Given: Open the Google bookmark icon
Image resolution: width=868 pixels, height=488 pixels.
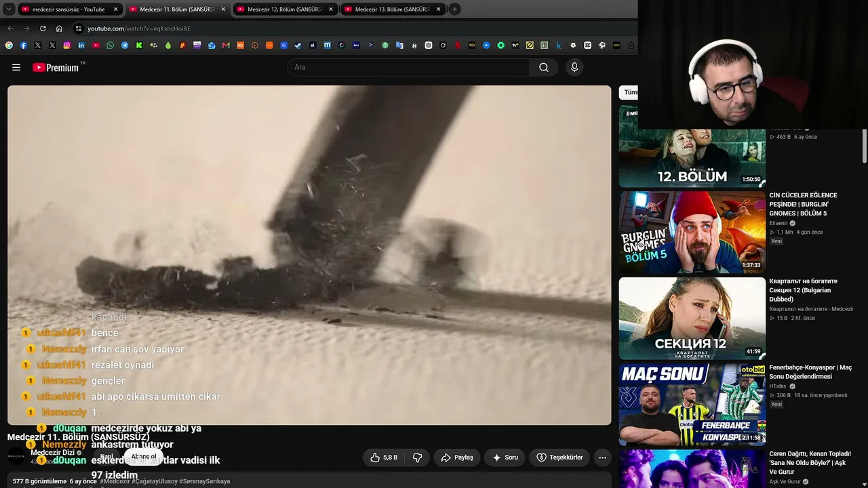Looking at the screenshot, I should click(9, 45).
